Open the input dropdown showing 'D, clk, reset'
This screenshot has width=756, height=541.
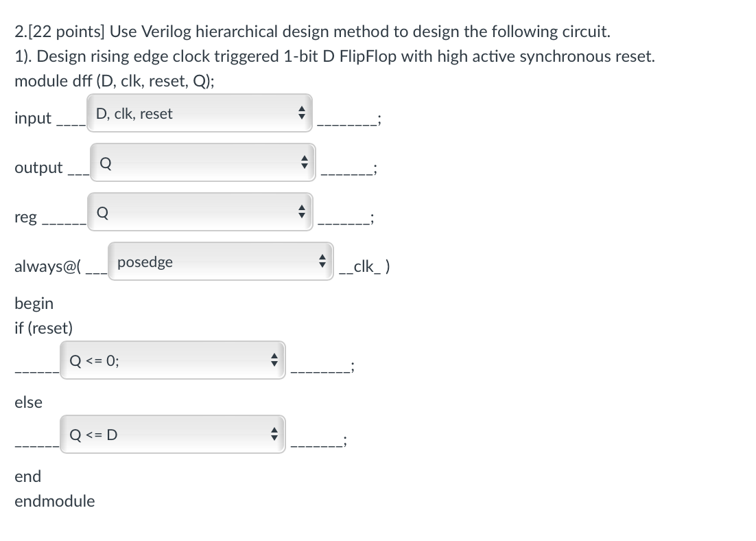coord(200,113)
